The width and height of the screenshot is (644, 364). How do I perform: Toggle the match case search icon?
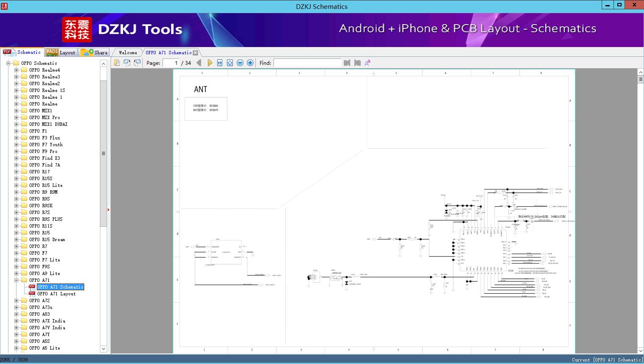tap(368, 63)
